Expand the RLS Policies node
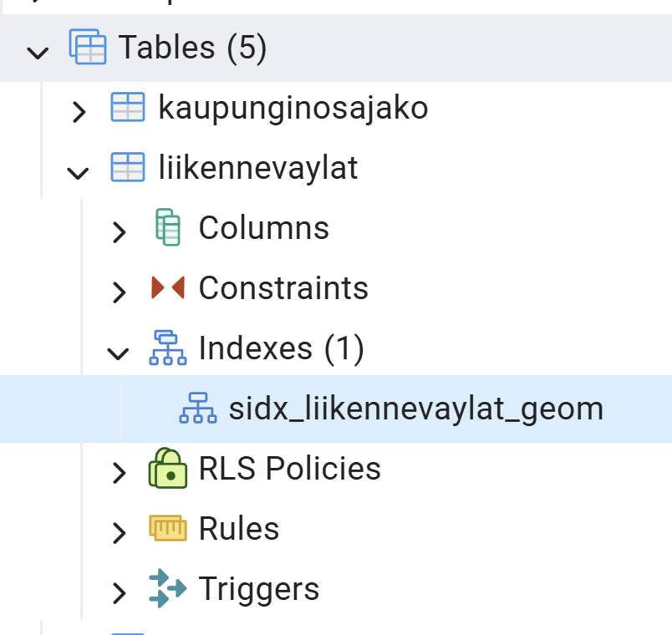The height and width of the screenshot is (635, 672). tap(119, 472)
